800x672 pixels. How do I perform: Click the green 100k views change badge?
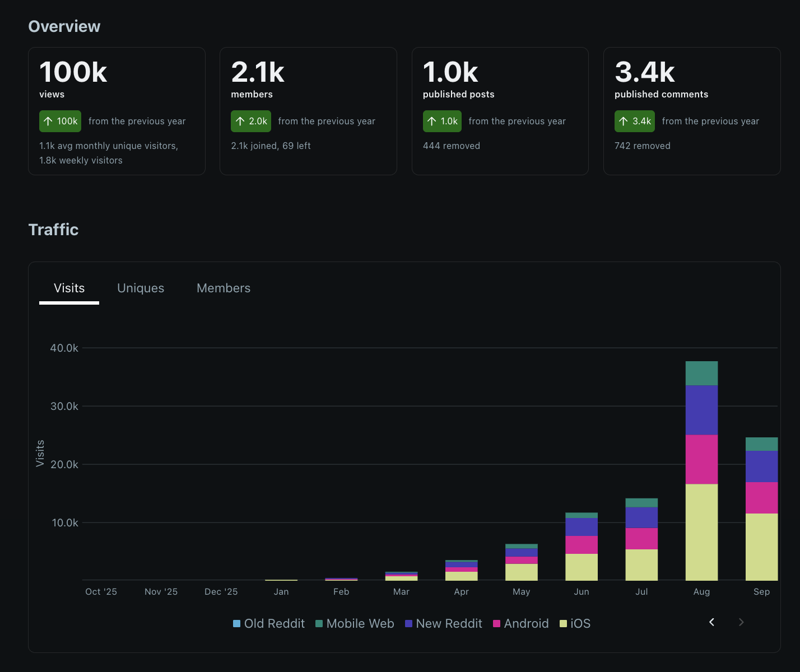point(60,122)
